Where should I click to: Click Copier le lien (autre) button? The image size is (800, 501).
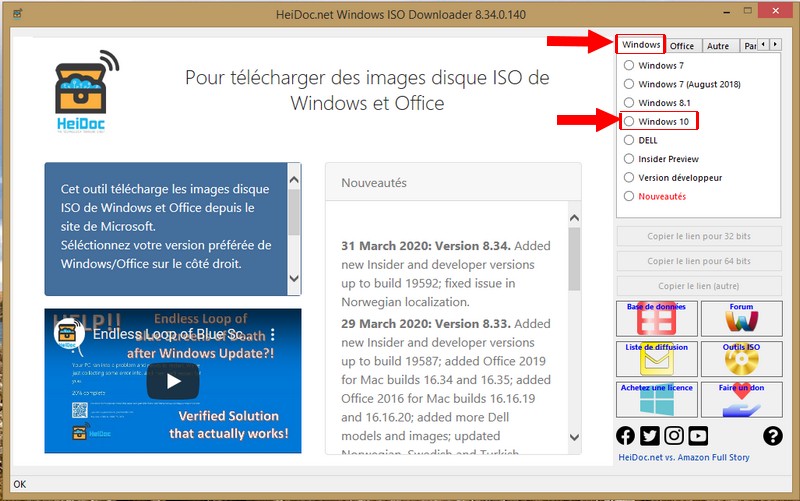point(699,286)
